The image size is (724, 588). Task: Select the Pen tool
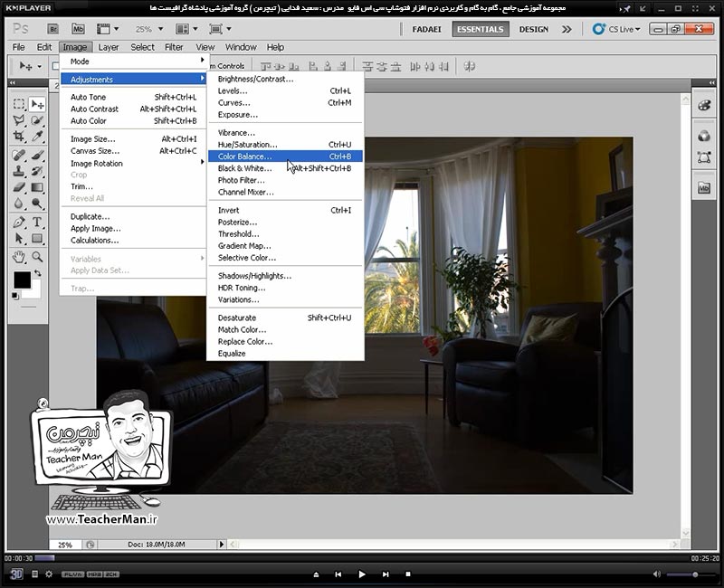pos(18,222)
